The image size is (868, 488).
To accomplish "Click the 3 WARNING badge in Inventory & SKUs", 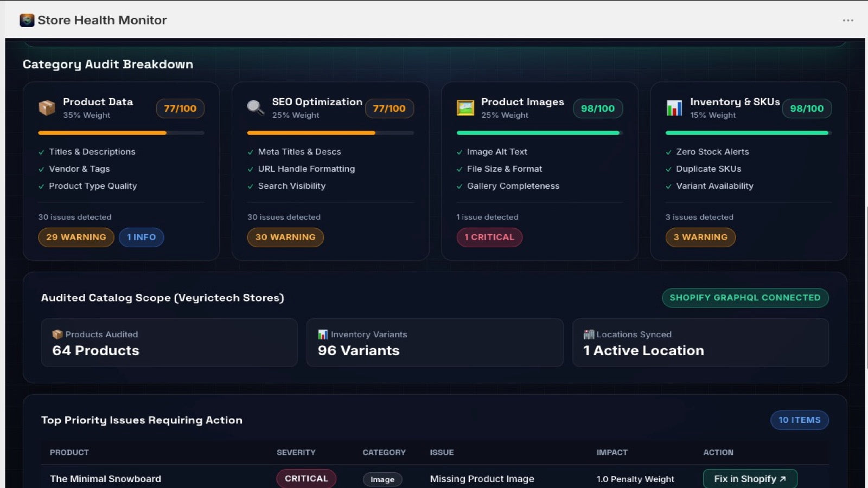I will click(x=700, y=237).
